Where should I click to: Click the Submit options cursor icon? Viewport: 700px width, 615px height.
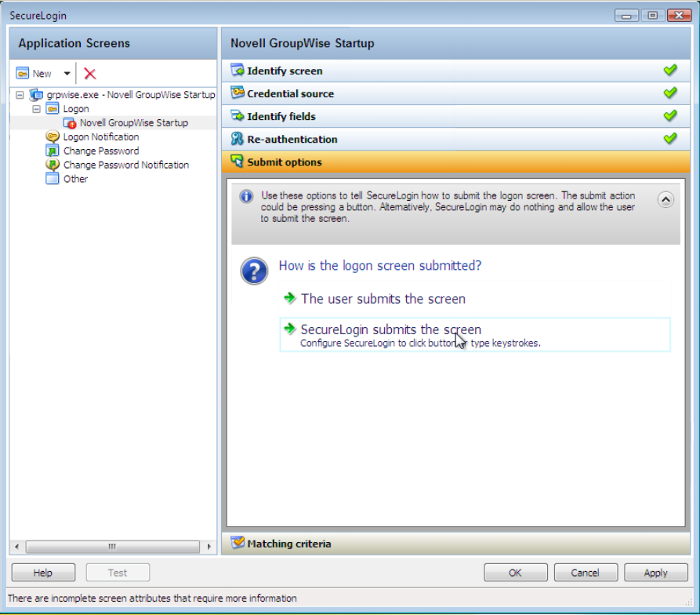click(237, 162)
